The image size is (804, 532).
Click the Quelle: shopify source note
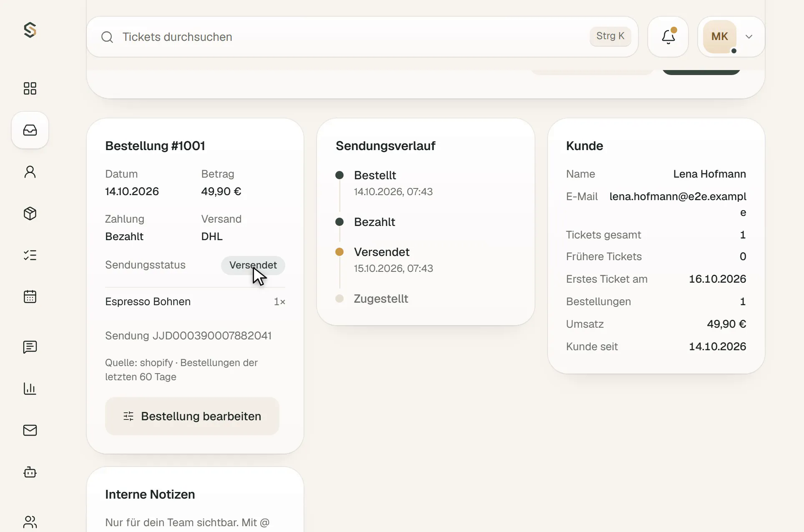[181, 370]
